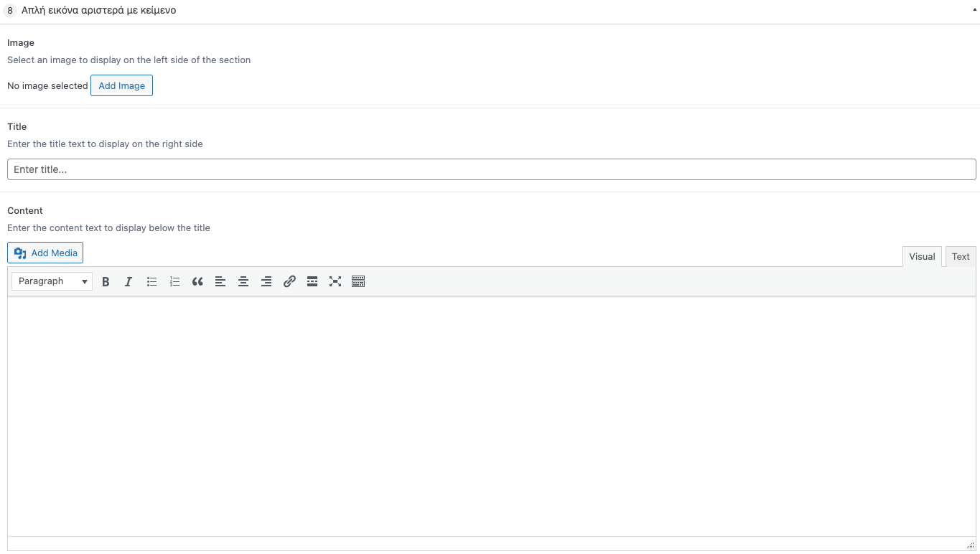Screen dimensions: 980x554
Task: Insert a bulleted list
Action: (x=151, y=281)
